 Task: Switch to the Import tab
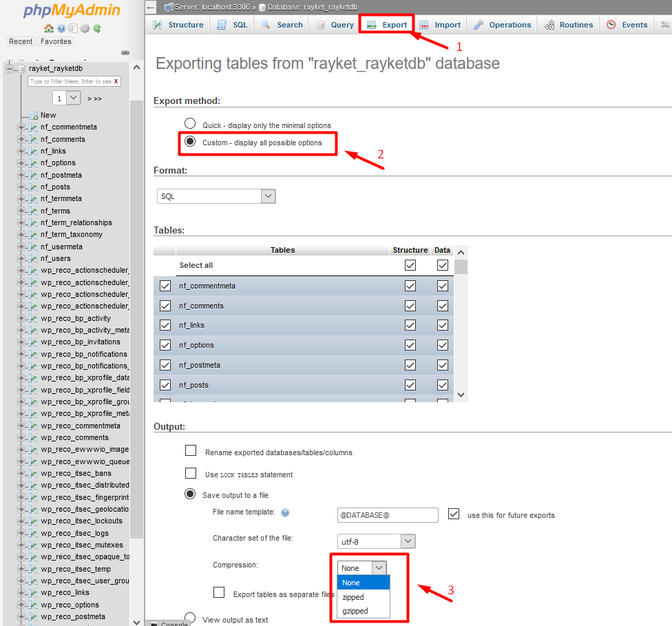[x=441, y=25]
